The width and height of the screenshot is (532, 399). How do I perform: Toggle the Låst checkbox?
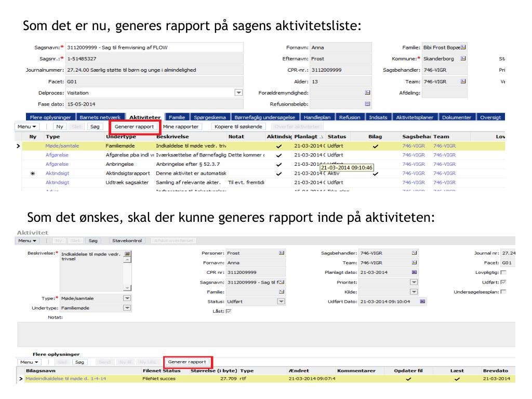229,311
